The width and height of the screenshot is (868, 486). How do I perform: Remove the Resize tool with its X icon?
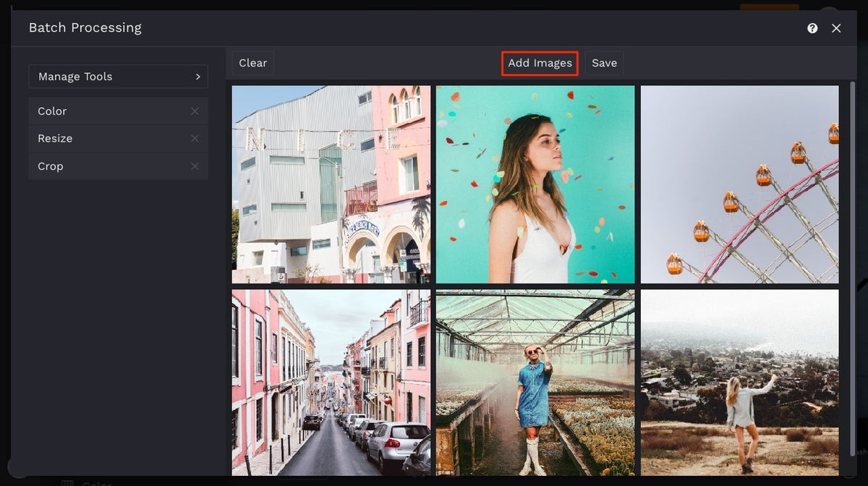coord(194,138)
